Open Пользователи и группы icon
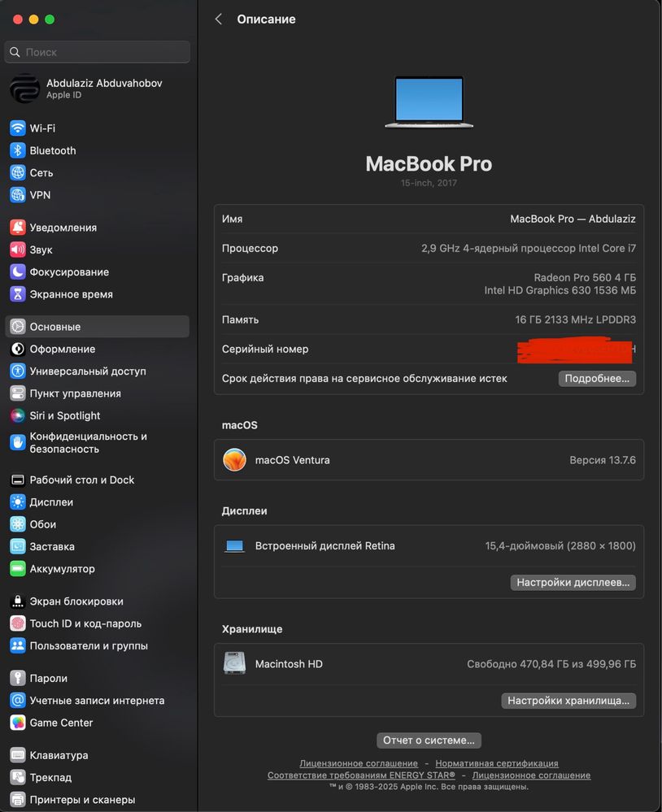This screenshot has height=812, width=662. (x=18, y=645)
